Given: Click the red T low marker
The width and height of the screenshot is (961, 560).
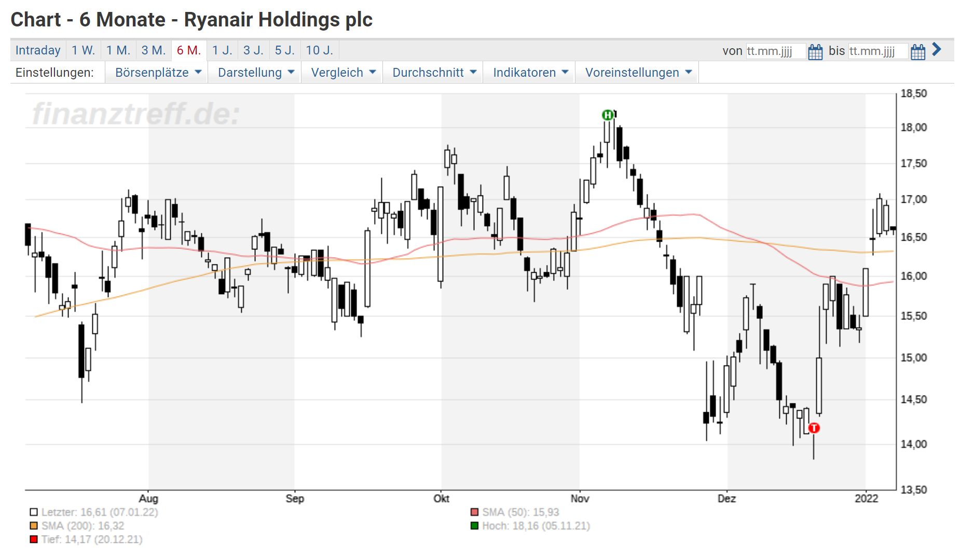Looking at the screenshot, I should pos(814,428).
